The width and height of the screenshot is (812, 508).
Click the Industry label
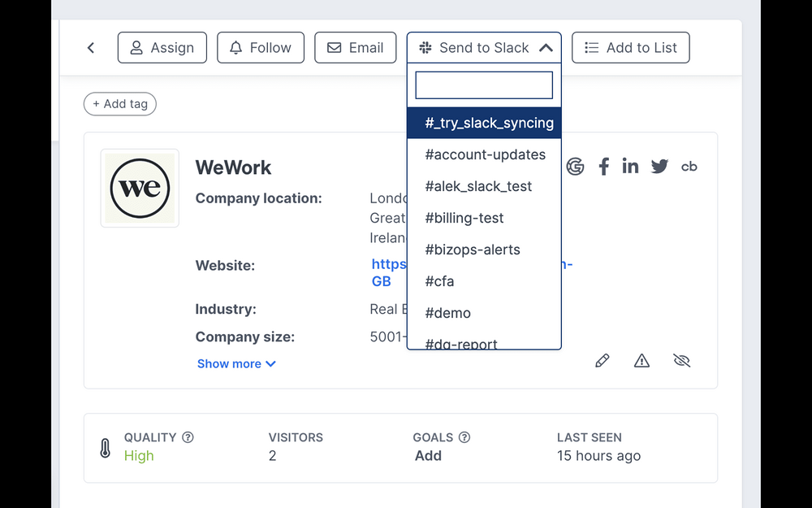tap(226, 310)
